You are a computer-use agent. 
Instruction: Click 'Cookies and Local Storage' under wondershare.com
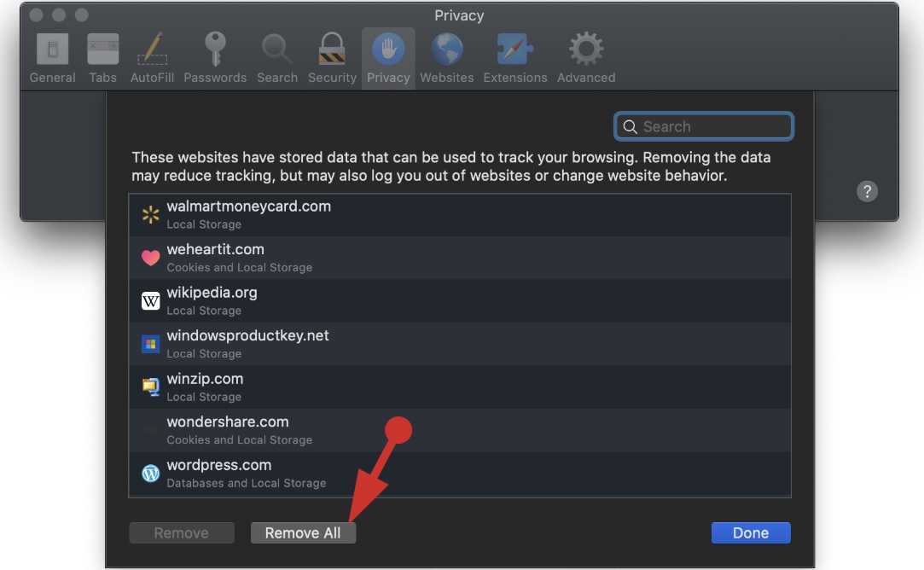(239, 440)
